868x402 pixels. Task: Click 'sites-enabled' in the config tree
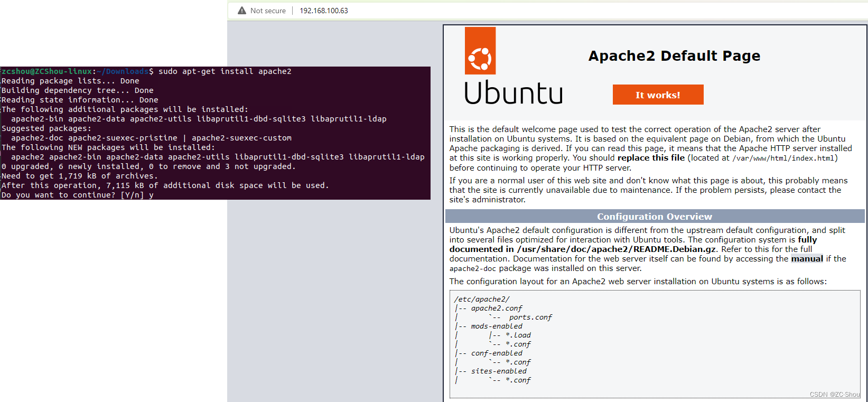499,371
